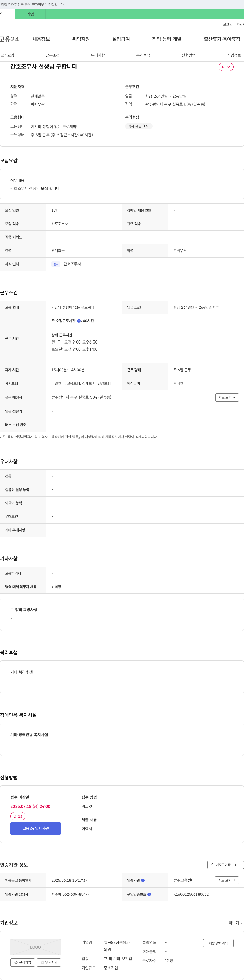Jump to 복리후생 section tab
Image resolution: width=244 pixels, height=980 pixels.
tap(143, 55)
